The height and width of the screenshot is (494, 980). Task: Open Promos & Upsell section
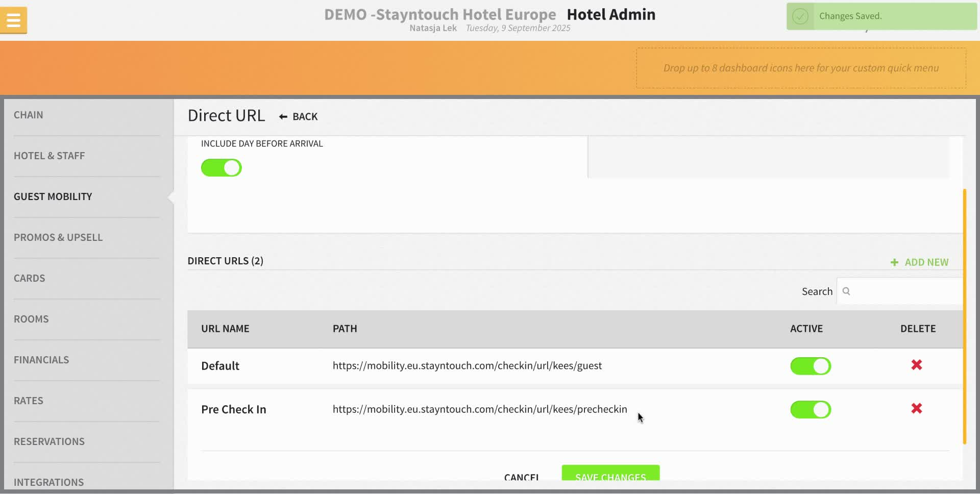pos(58,237)
